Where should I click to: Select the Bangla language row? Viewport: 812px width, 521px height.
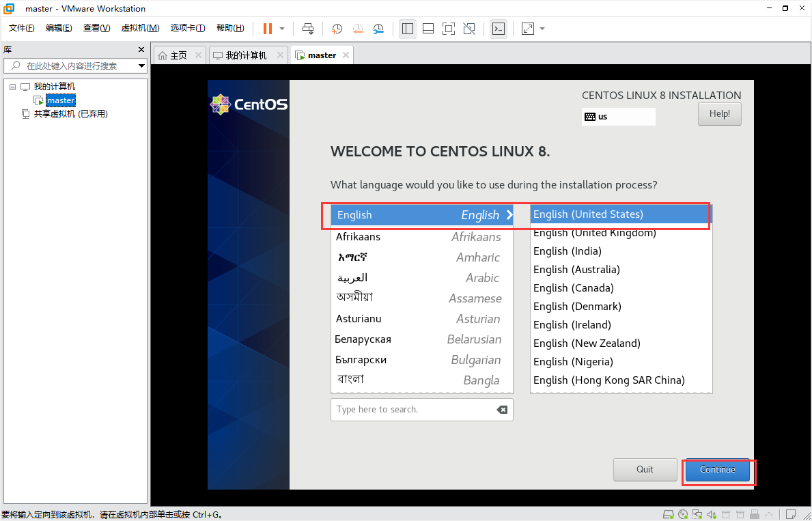click(422, 380)
